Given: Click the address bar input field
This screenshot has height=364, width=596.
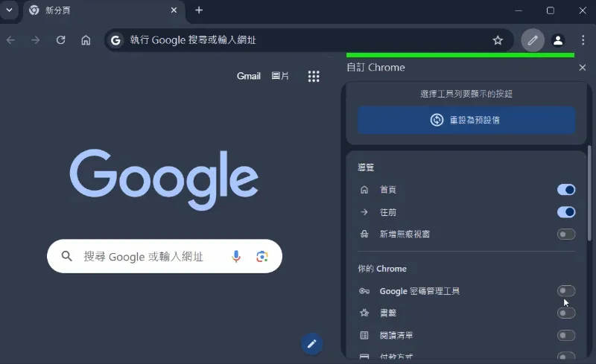Looking at the screenshot, I should point(308,40).
